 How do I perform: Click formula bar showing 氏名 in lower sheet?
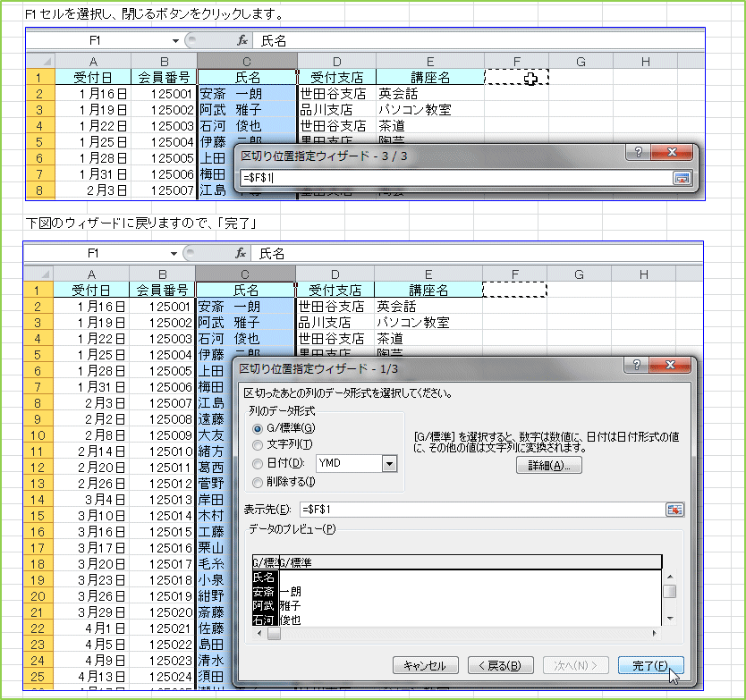[477, 254]
